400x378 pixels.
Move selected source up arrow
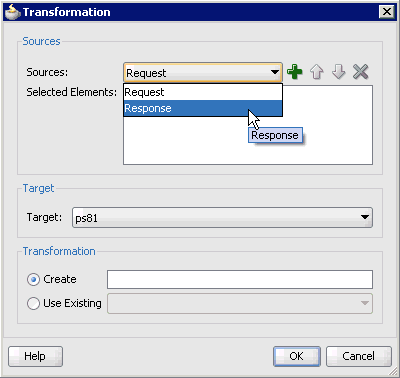tap(317, 72)
